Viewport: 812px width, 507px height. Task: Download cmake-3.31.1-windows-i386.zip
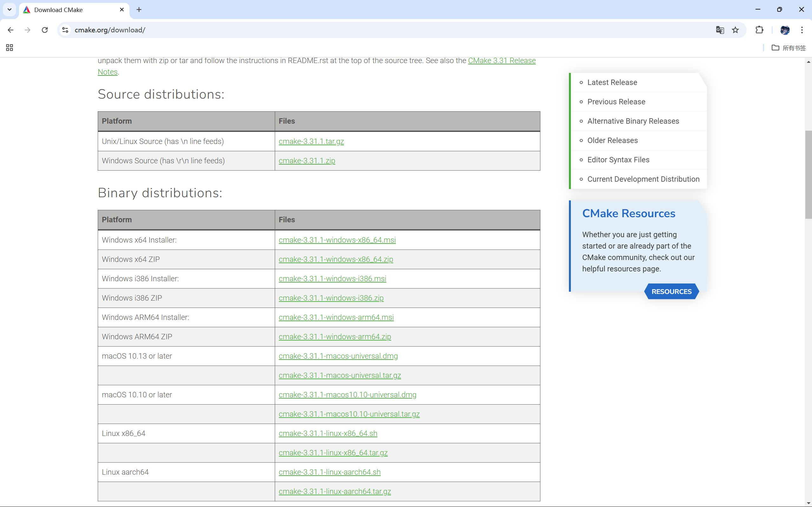coord(331,298)
